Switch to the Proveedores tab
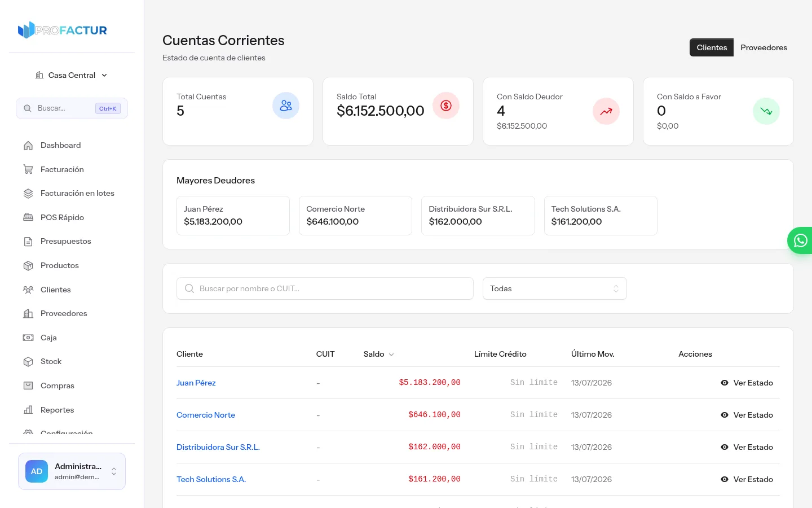 (x=764, y=47)
